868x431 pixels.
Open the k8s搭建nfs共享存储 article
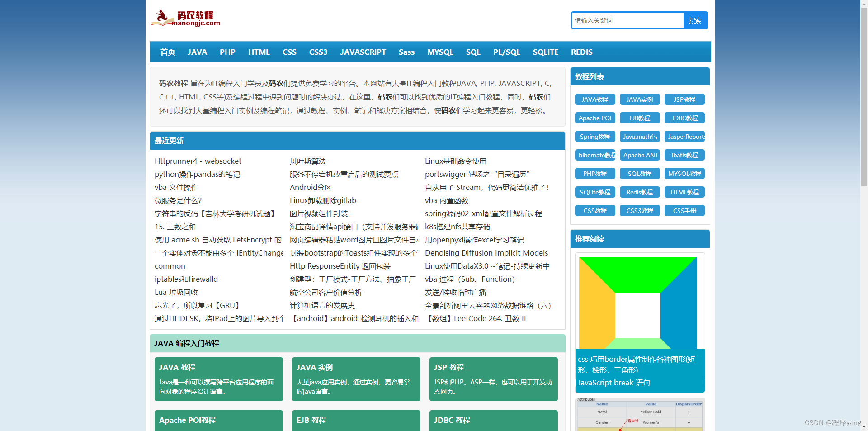pyautogui.click(x=458, y=227)
